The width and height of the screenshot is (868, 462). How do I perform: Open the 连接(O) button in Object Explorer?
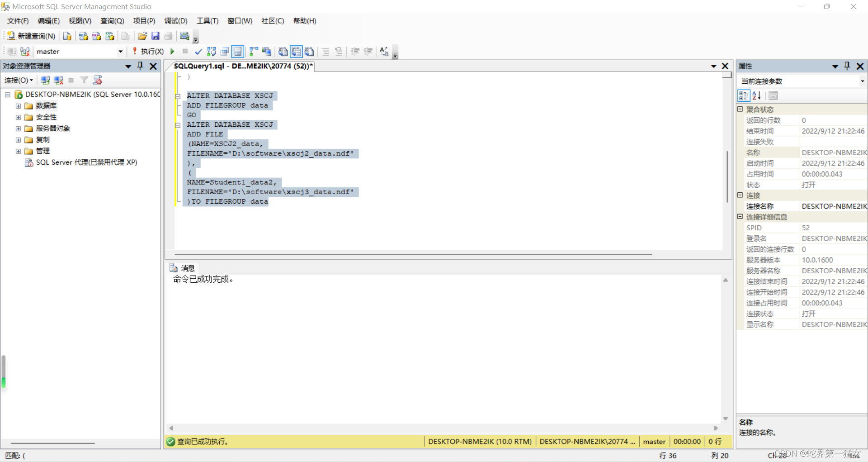(x=18, y=80)
